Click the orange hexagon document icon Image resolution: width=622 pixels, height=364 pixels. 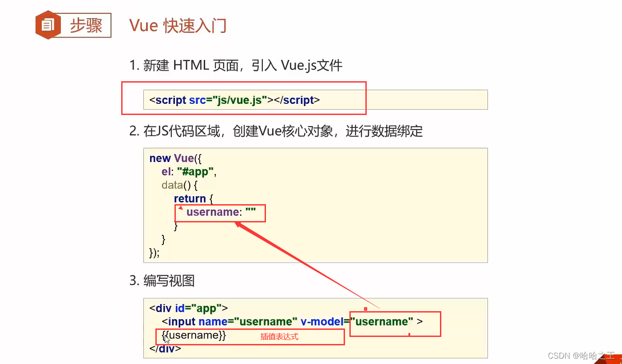48,25
